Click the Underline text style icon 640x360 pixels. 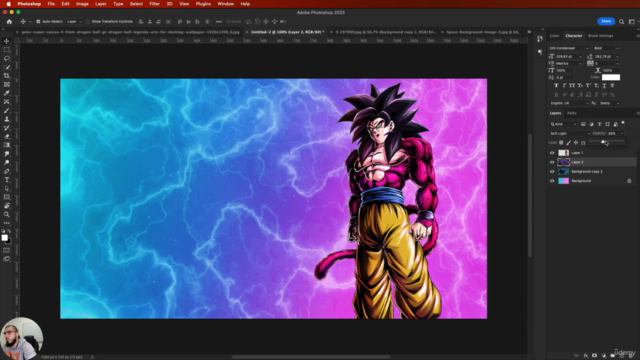pos(604,85)
